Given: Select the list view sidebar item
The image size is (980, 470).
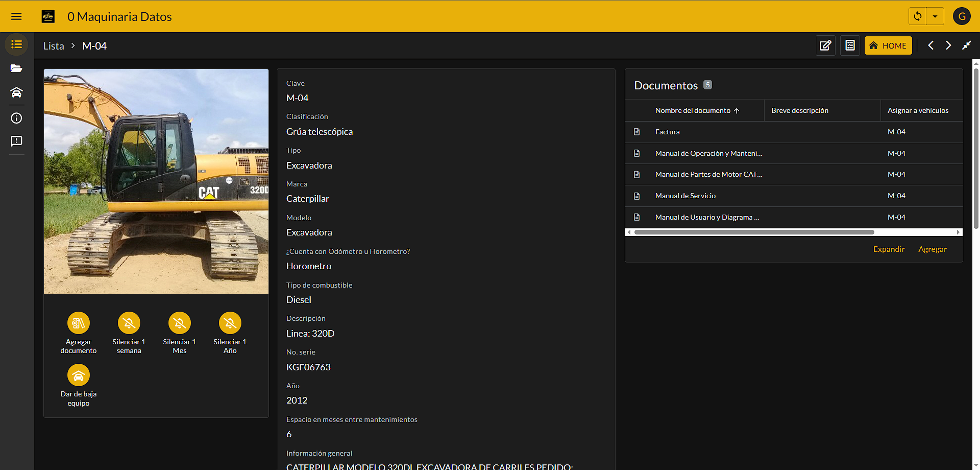Looking at the screenshot, I should point(16,44).
